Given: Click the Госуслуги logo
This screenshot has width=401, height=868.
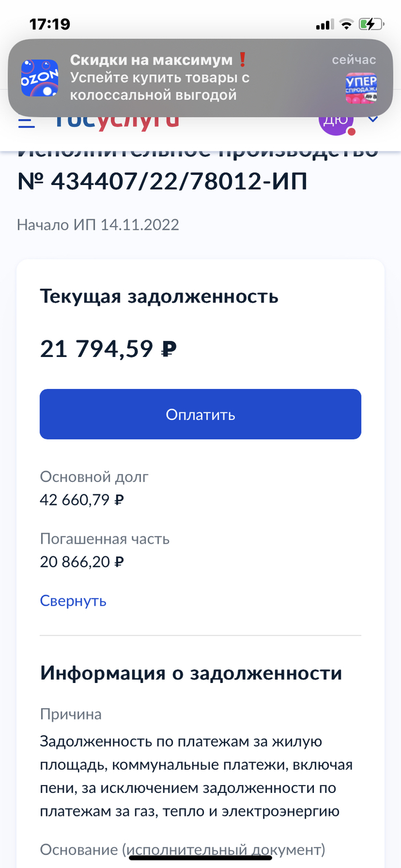Looking at the screenshot, I should pos(116,120).
